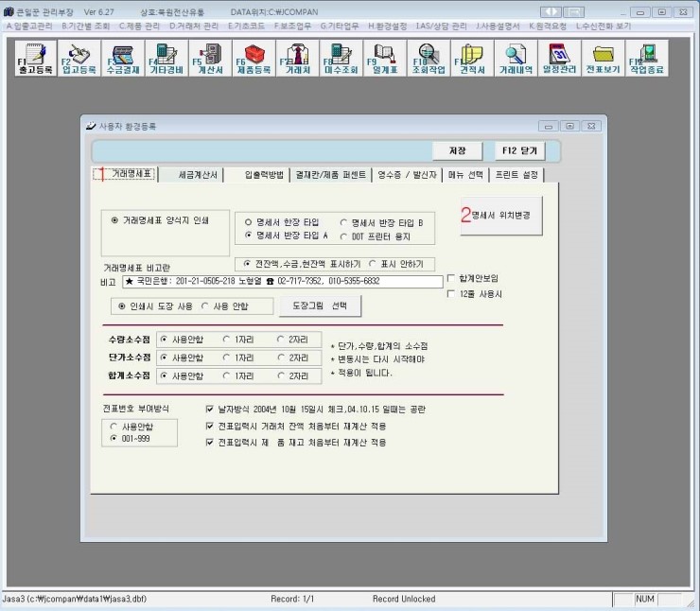700x611 pixels.
Task: Click 작업종료 exit icon
Action: tap(647, 59)
